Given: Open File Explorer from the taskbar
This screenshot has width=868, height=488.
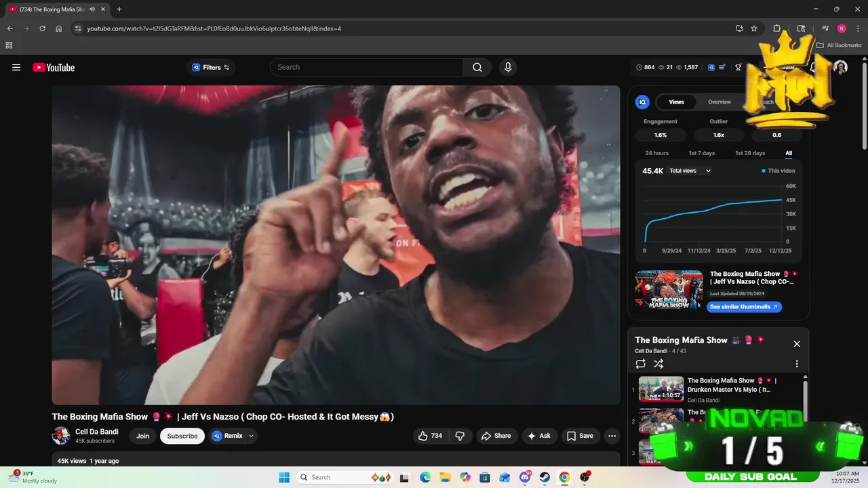Looking at the screenshot, I should [445, 477].
